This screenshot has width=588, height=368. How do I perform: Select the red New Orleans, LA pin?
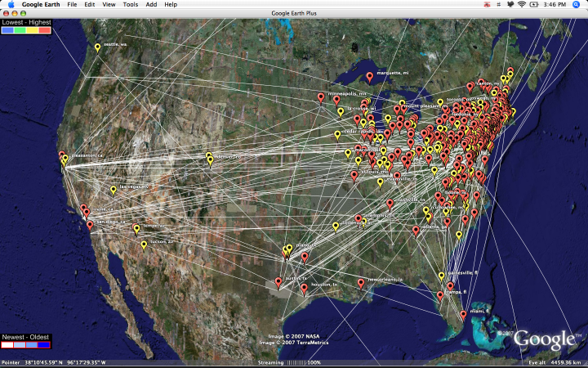(361, 284)
